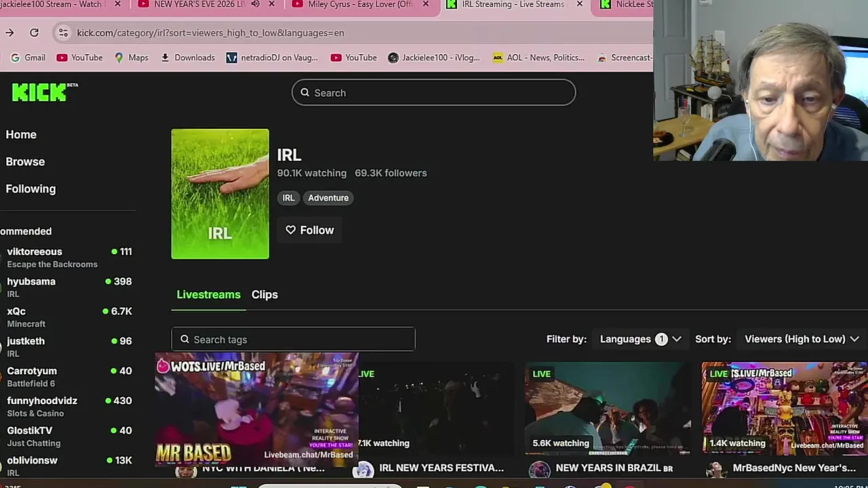Open NEW YEARS IN BRAZIL stream title
Viewport: 868px width, 488px height.
tap(614, 468)
